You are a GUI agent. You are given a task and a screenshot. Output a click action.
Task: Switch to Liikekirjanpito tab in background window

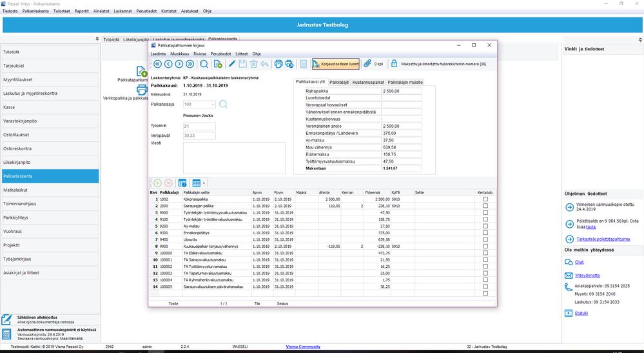pyautogui.click(x=136, y=40)
